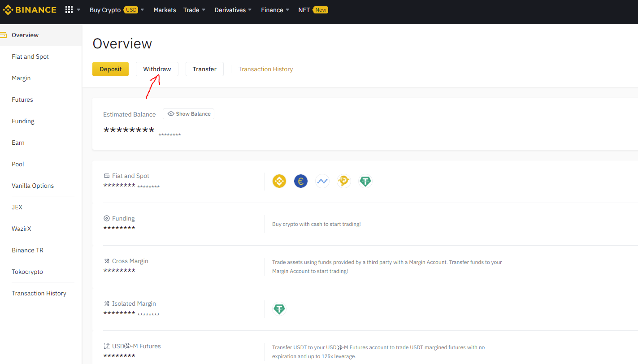This screenshot has width=638, height=364.
Task: Click the BNB coin icon
Action: pos(279,181)
